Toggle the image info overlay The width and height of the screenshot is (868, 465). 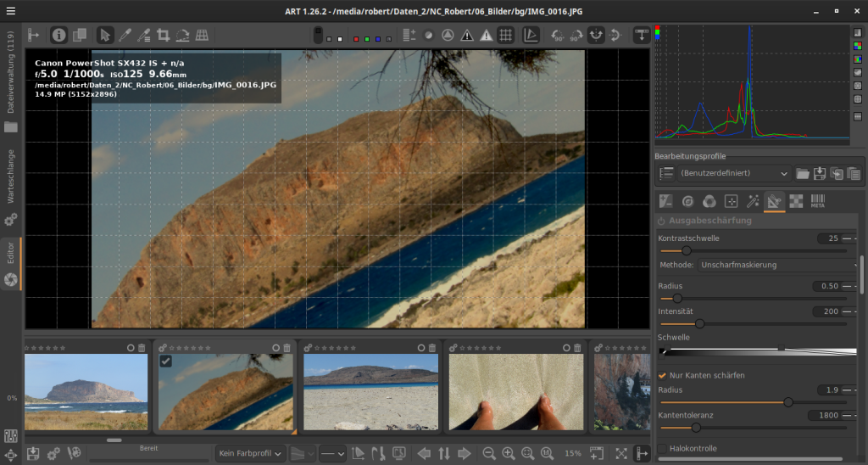[58, 35]
